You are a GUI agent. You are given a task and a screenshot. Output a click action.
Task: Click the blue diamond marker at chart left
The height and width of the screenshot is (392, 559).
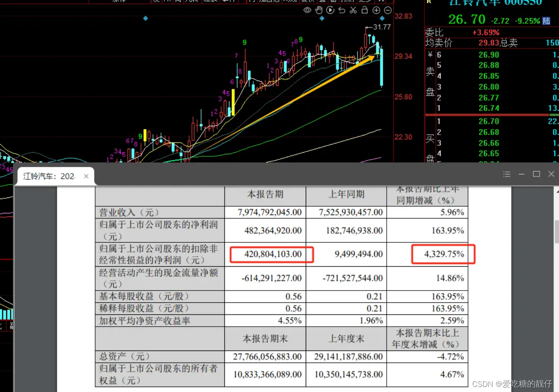pyautogui.click(x=146, y=18)
